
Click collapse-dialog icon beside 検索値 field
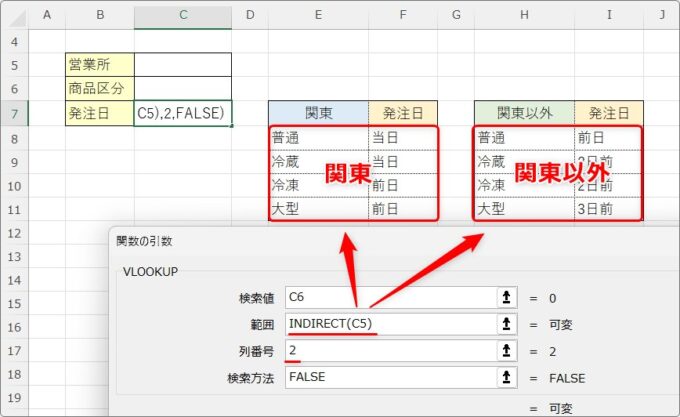coord(509,297)
